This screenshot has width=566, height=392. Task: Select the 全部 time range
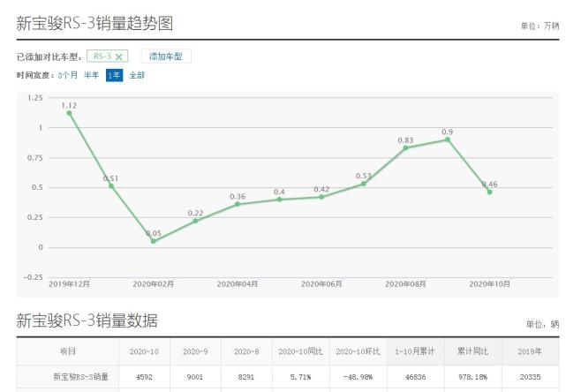137,75
